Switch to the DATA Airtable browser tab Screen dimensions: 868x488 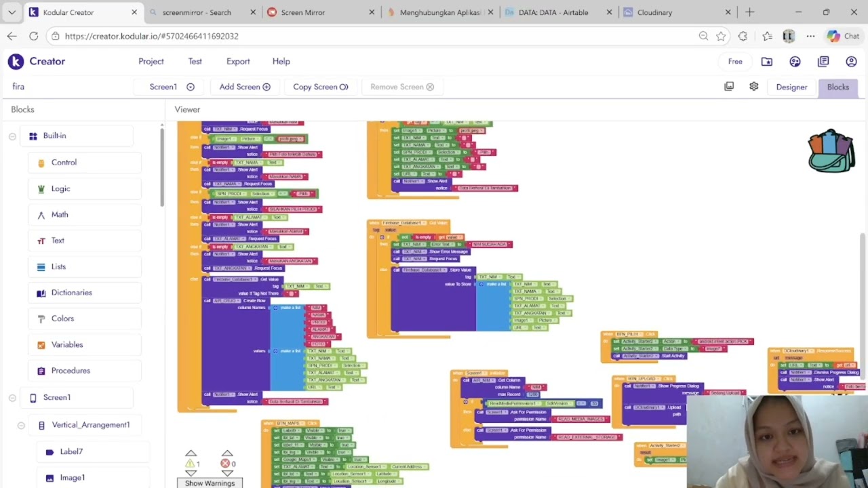[558, 12]
